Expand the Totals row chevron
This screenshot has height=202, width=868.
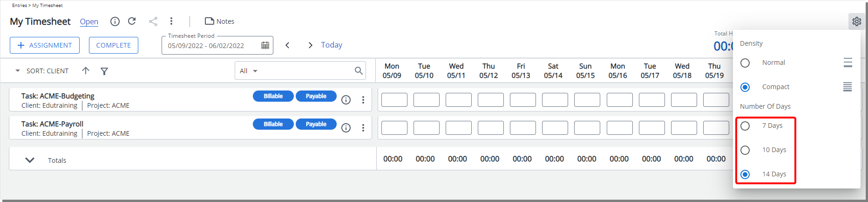point(30,160)
